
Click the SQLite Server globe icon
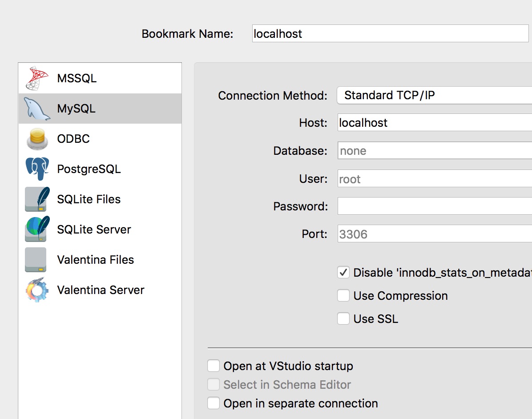point(37,229)
